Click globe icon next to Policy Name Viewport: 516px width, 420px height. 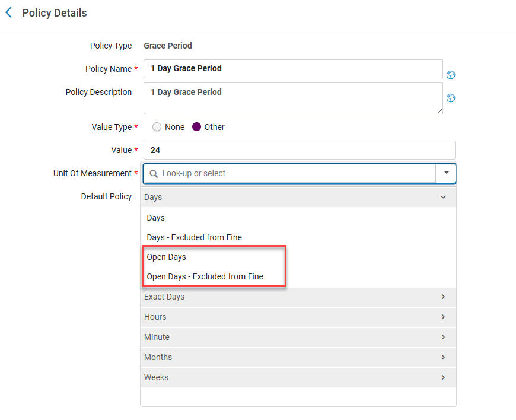tap(451, 75)
